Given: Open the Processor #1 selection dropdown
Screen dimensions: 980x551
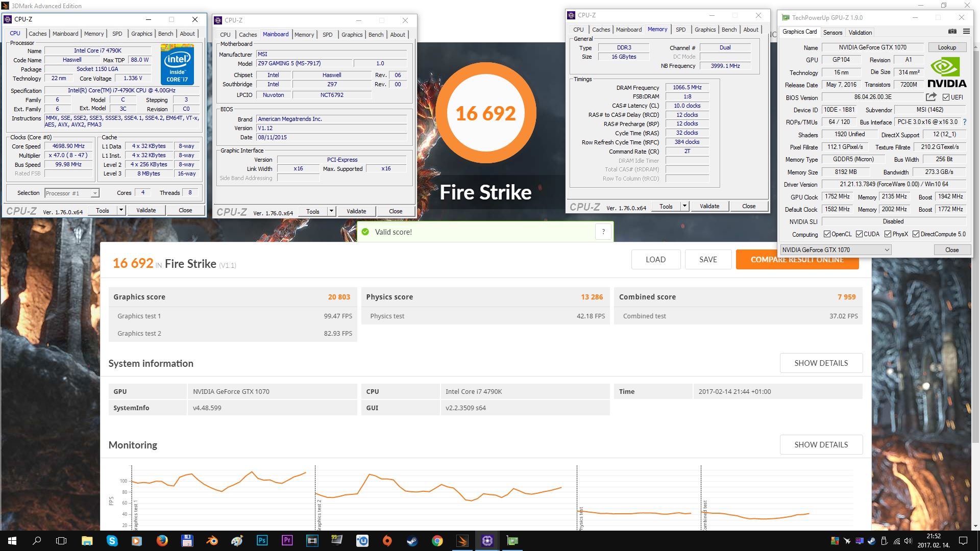Looking at the screenshot, I should tap(95, 193).
